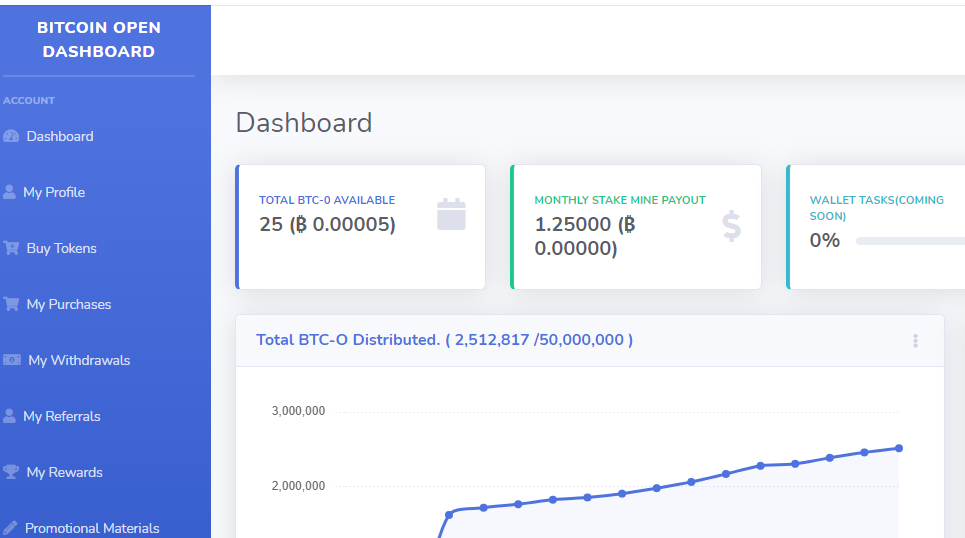965x538 pixels.
Task: Click the Bitcoin Open Dashboard brand title
Action: [x=99, y=39]
